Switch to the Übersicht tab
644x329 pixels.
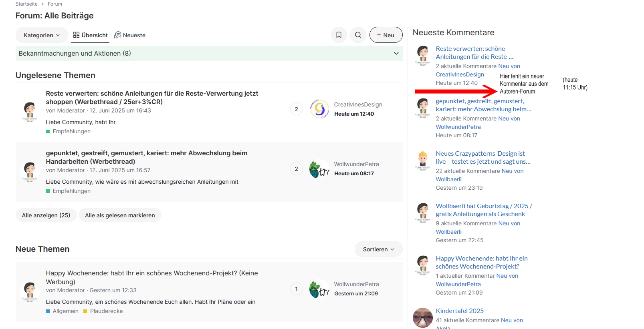(91, 35)
